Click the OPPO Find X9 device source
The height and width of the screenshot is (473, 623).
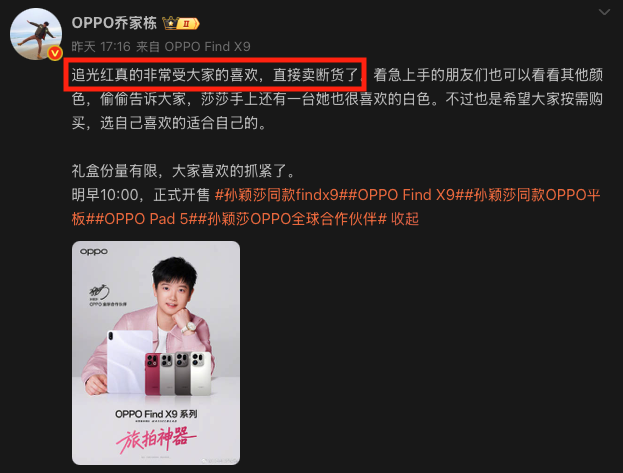coord(207,47)
